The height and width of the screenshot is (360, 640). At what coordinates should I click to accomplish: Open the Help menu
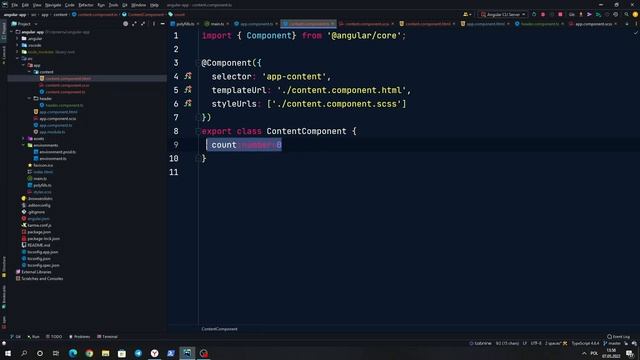(x=154, y=5)
